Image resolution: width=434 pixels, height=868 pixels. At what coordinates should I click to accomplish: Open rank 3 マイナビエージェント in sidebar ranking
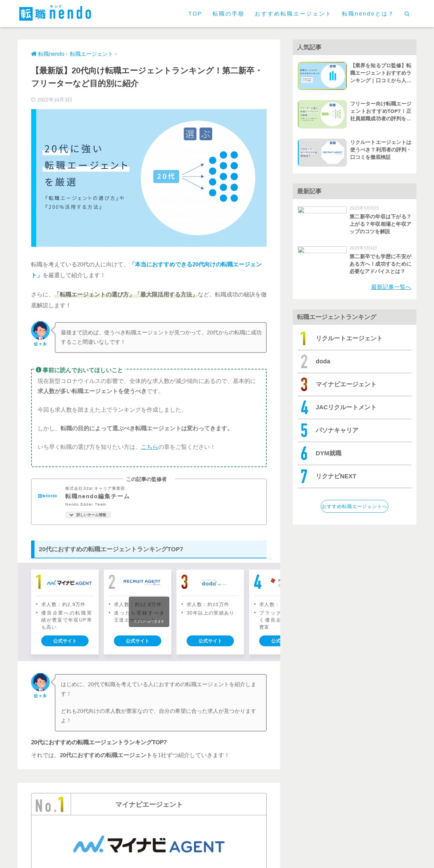tap(355, 384)
